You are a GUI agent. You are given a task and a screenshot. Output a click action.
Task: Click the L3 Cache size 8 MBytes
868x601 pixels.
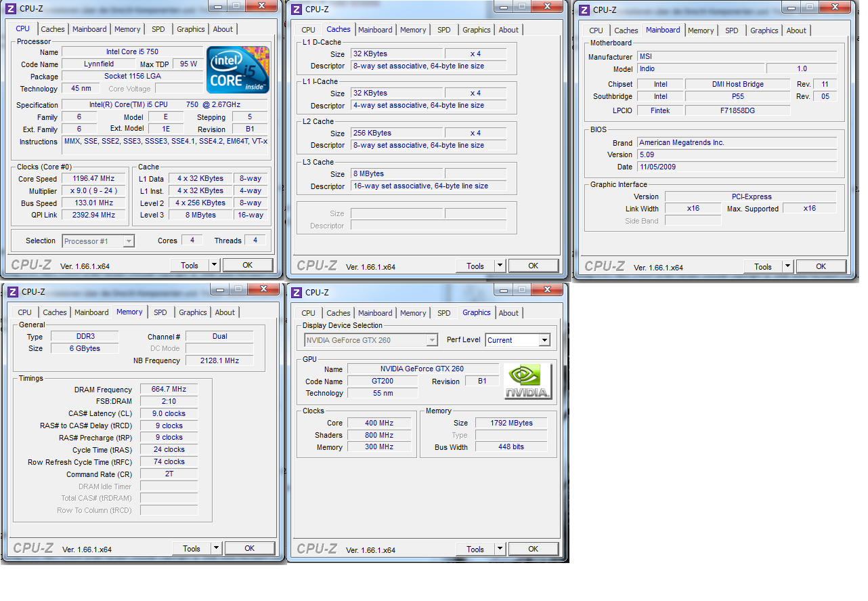397,173
